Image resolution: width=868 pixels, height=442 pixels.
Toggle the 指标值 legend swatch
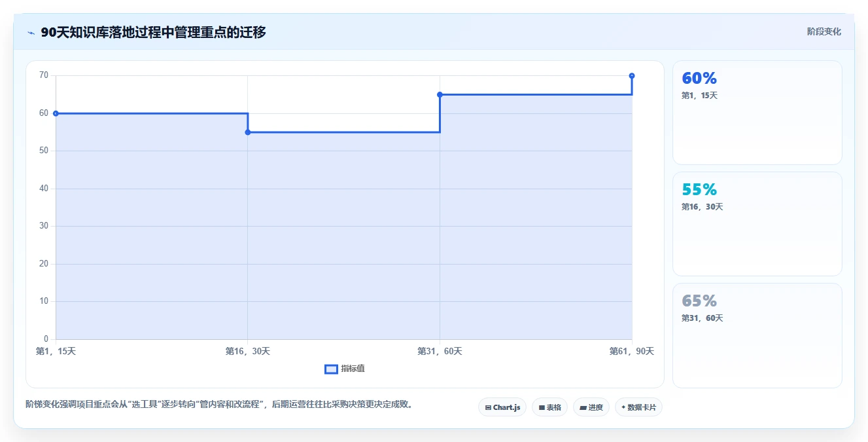tap(331, 369)
